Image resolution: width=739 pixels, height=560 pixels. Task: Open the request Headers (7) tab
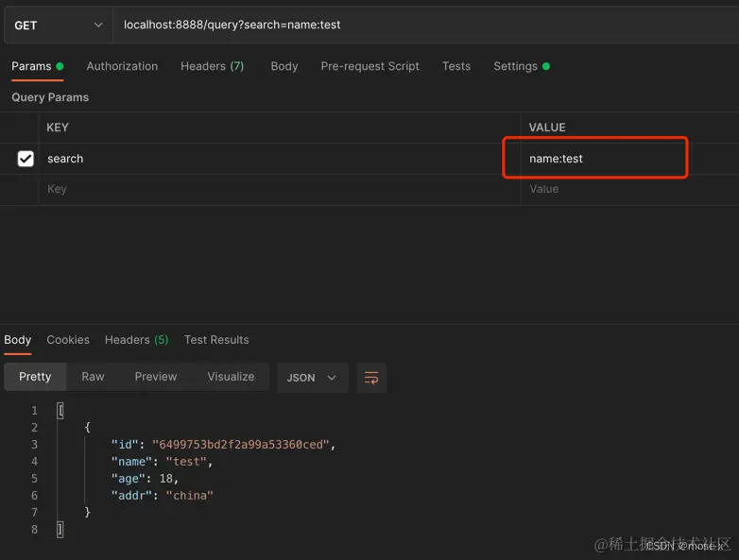coord(212,66)
